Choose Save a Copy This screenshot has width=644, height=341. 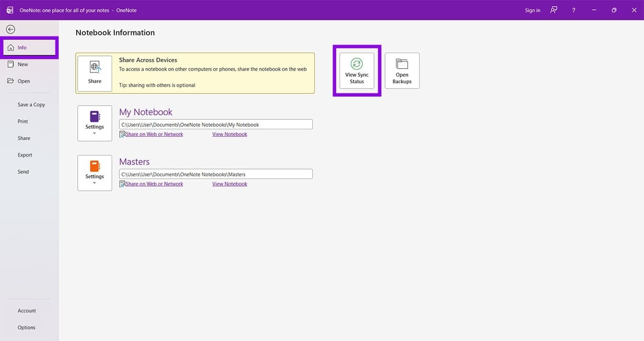coord(31,105)
